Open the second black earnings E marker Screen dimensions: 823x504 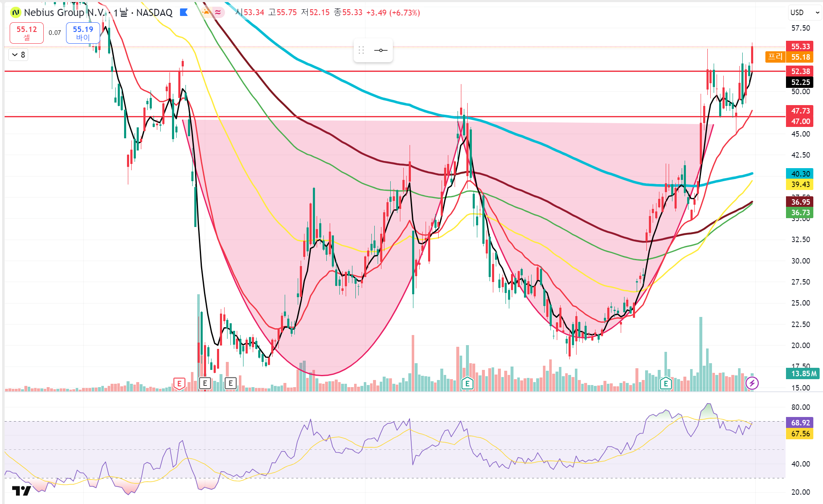(230, 383)
